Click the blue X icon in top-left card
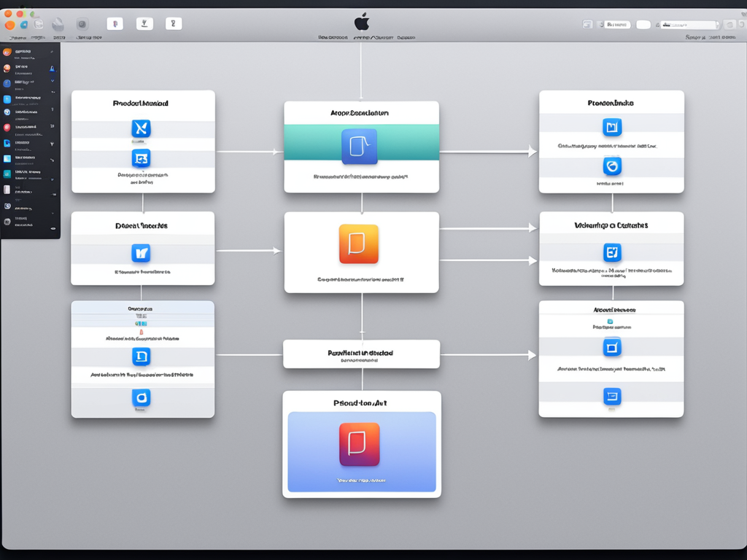Viewport: 747px width, 560px height. point(141,129)
